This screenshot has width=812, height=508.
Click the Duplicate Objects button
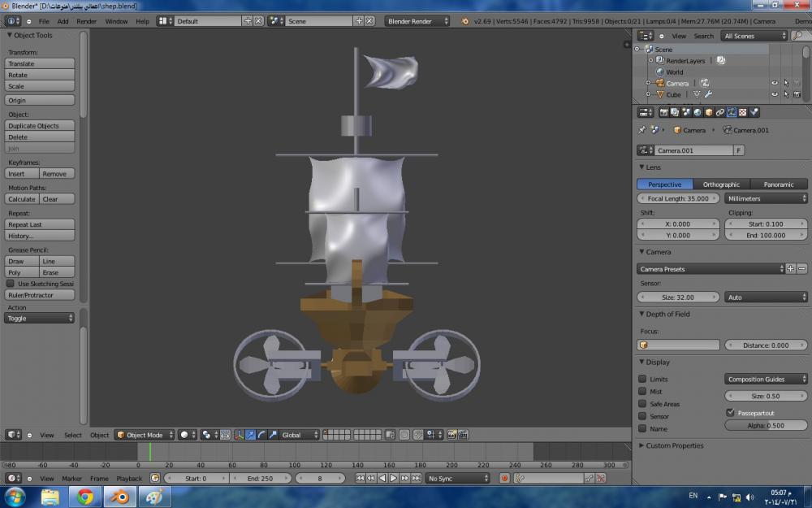(x=40, y=126)
